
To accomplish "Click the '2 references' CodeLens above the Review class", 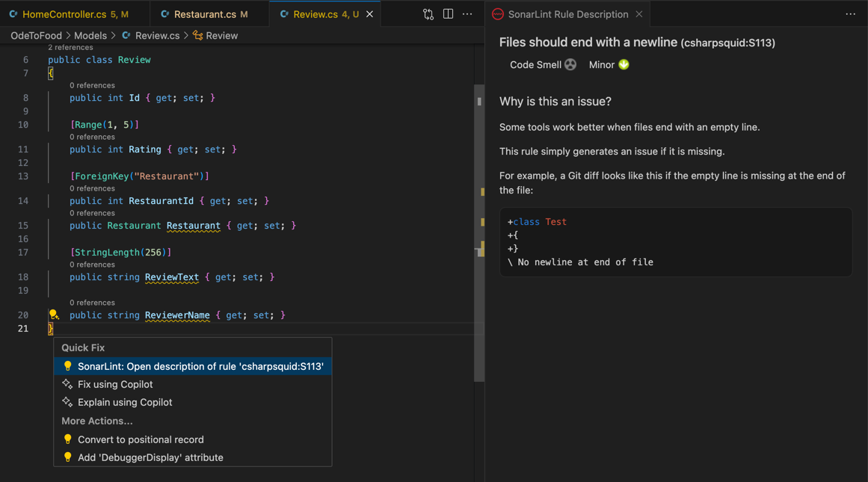I will (x=70, y=46).
